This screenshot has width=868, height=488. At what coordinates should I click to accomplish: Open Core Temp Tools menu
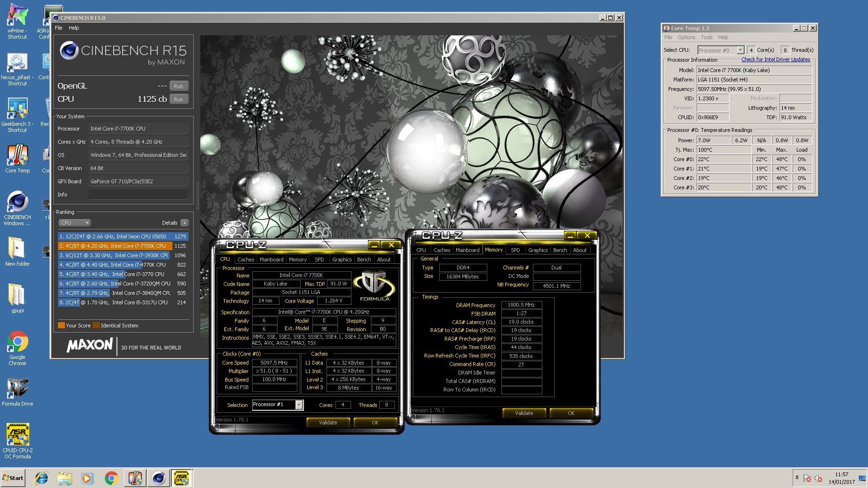point(706,37)
